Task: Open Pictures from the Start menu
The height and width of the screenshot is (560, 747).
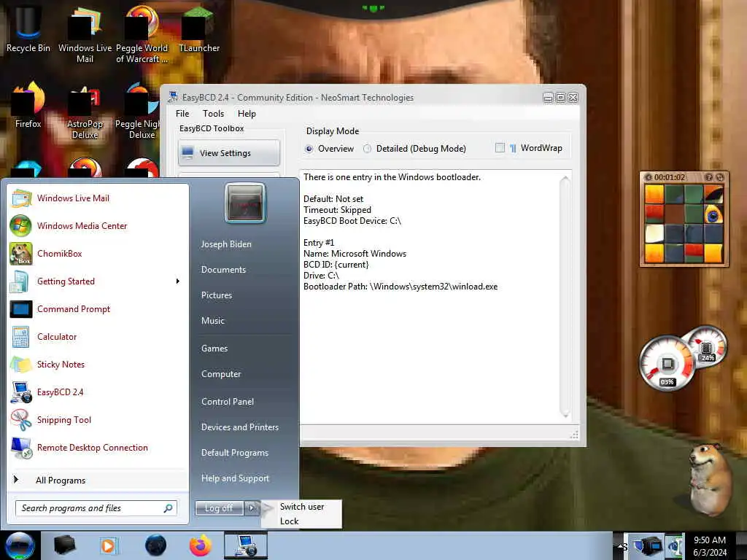Action: pyautogui.click(x=216, y=295)
